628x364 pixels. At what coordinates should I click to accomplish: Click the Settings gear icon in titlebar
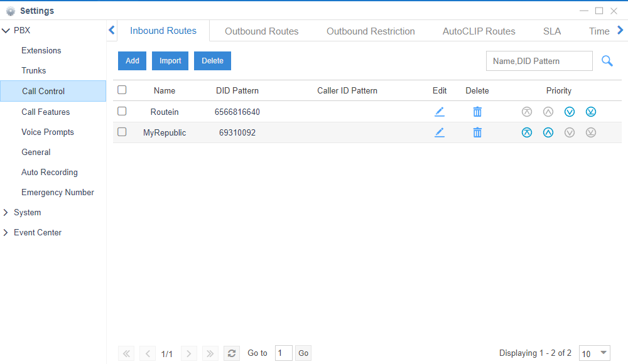[10, 11]
